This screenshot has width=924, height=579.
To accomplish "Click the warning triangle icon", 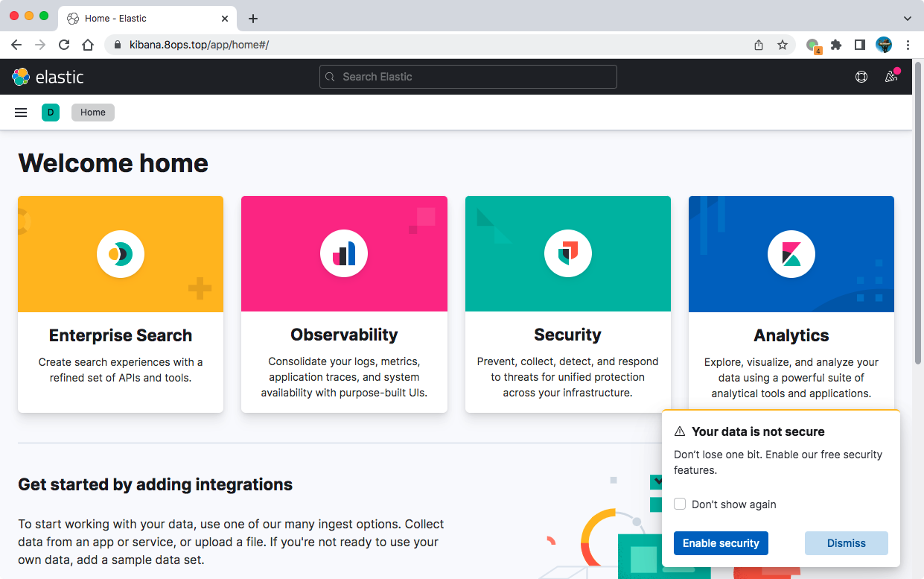I will pos(680,431).
